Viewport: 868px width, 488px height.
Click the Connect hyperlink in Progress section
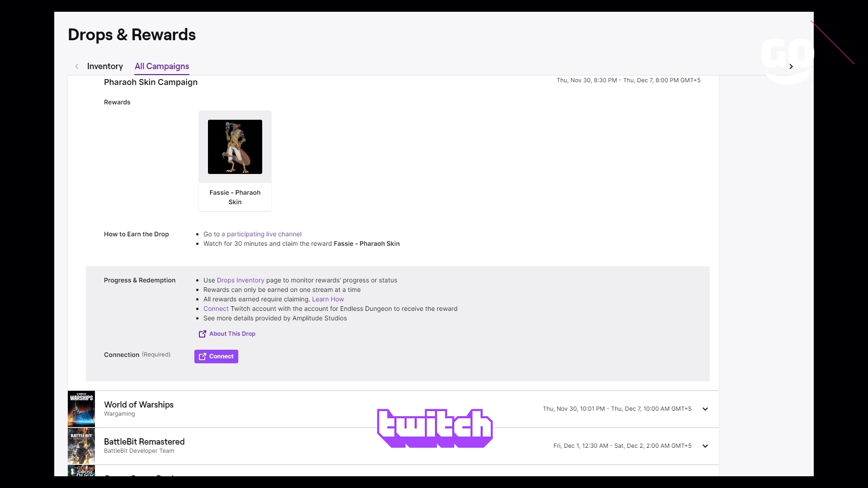[x=216, y=309]
